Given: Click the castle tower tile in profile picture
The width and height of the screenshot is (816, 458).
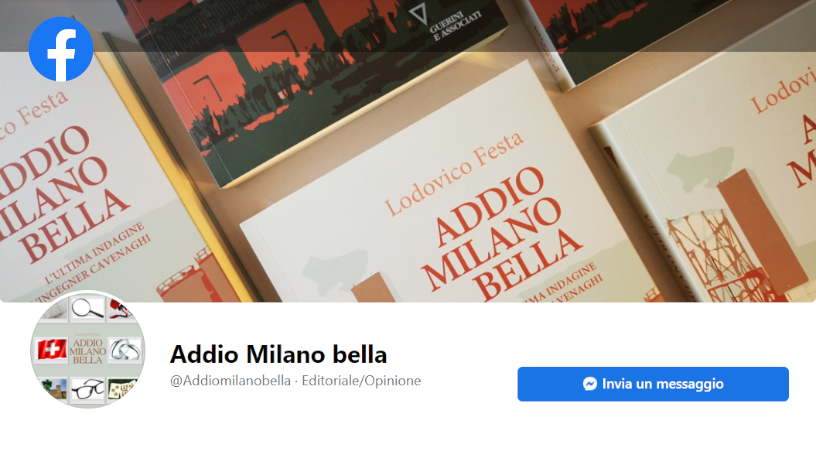Looking at the screenshot, I should 54,388.
